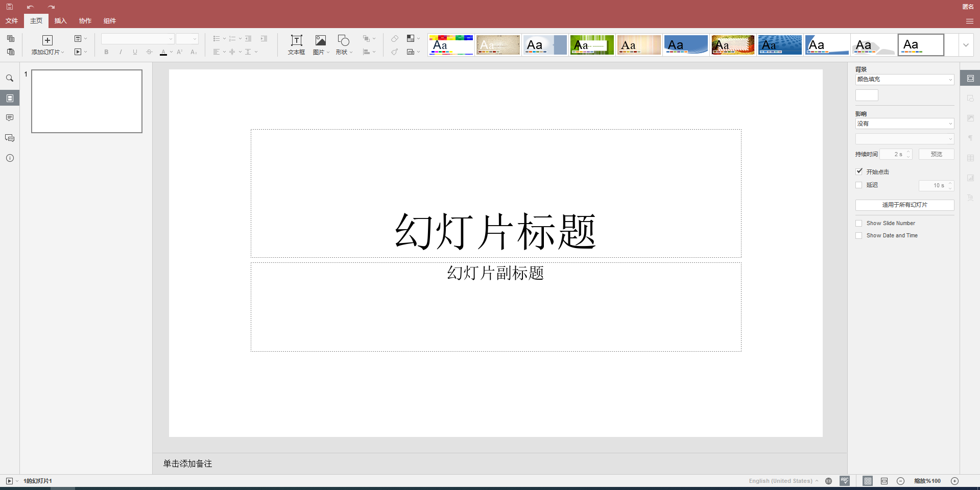Click the 图片 insert image icon

pos(320,40)
